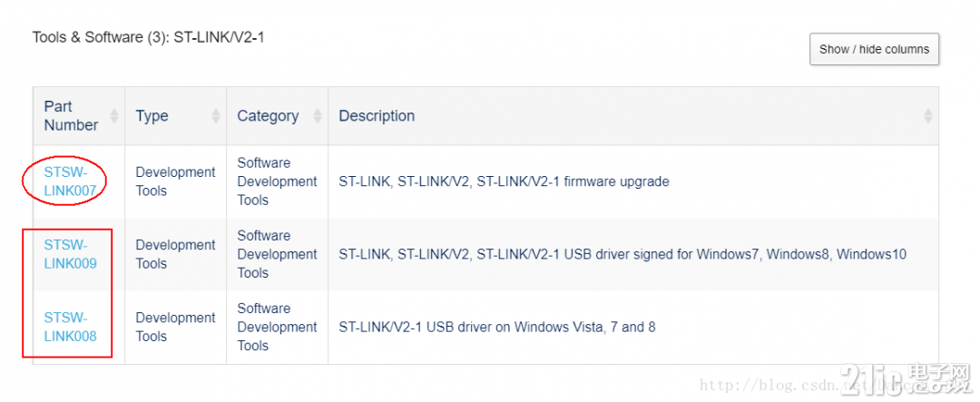Click the 21ic watermark logo
The height and width of the screenshot is (402, 980).
(x=905, y=377)
